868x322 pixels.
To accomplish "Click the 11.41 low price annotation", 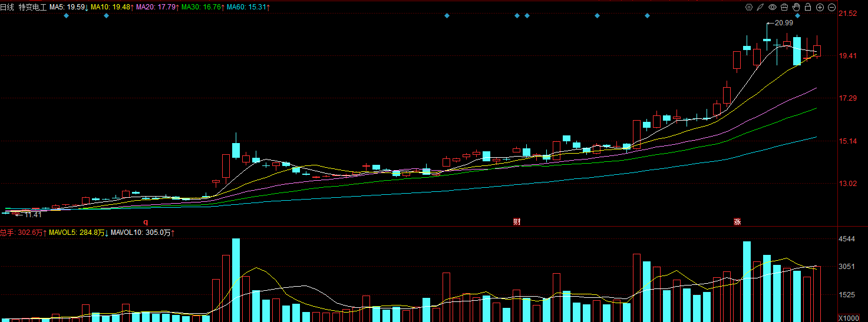I will (33, 215).
